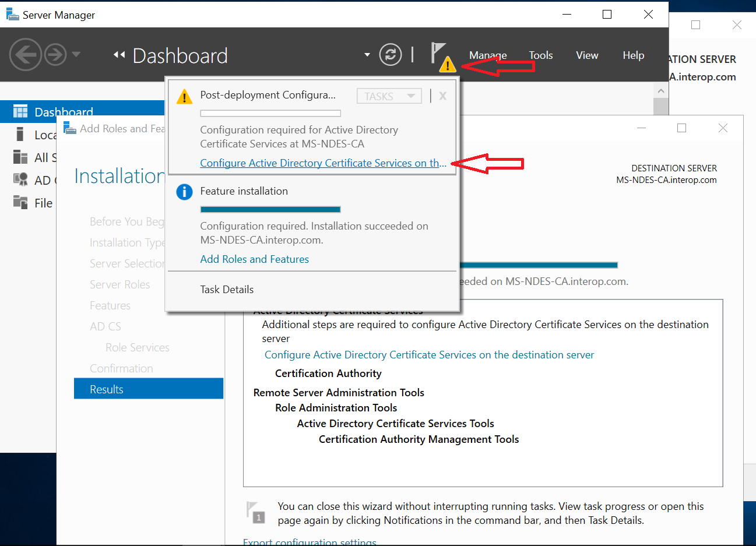Screen dimensions: 756x546
Task: Click Configure Active Directory Certificate Services link in popup
Action: [323, 163]
